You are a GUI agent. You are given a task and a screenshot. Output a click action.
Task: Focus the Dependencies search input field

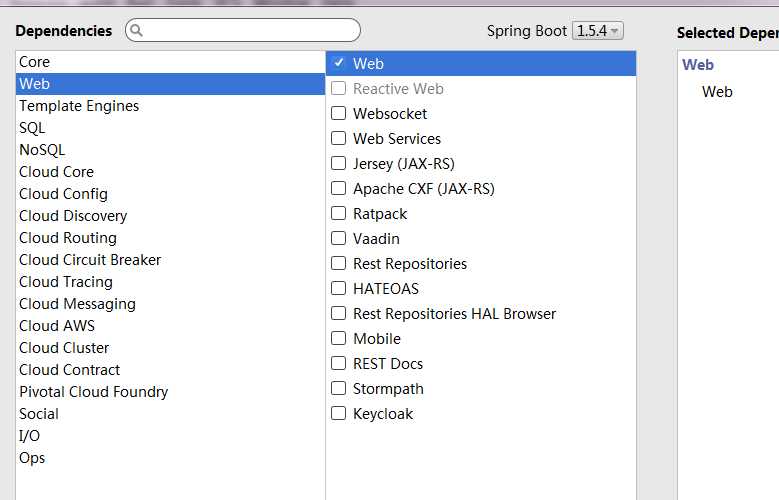(243, 30)
